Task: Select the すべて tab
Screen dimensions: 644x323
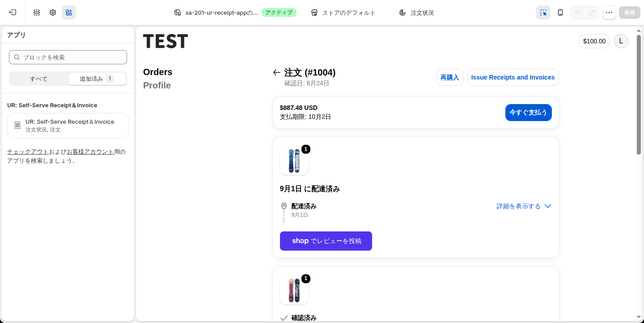Action: 39,79
